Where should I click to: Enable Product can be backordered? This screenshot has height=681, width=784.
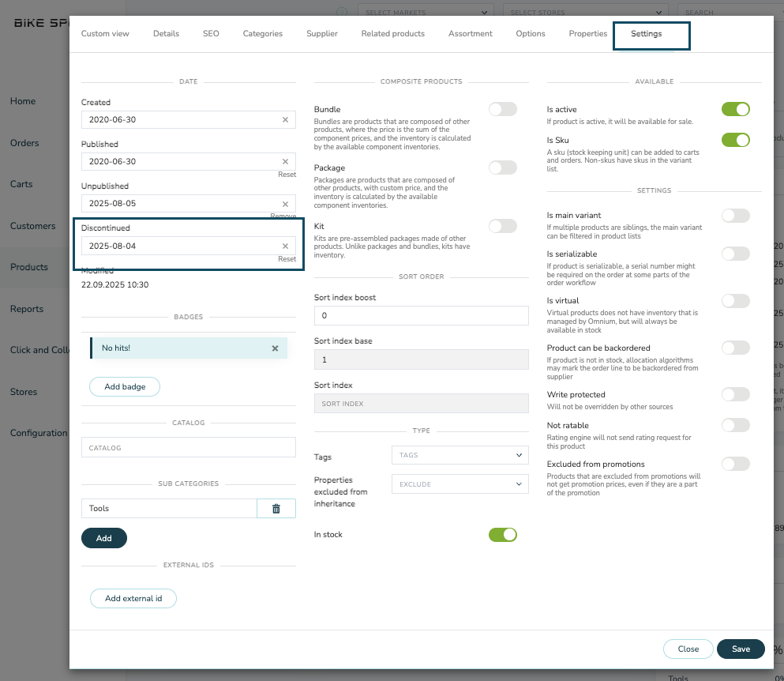click(x=735, y=348)
